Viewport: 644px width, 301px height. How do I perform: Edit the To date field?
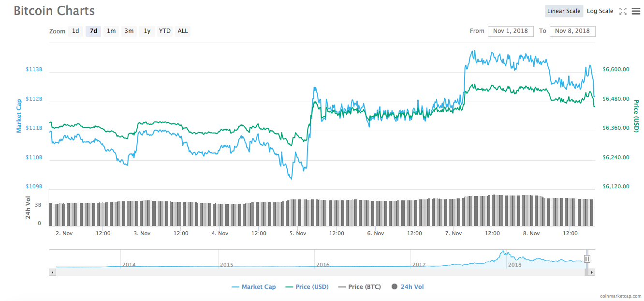[x=572, y=31]
